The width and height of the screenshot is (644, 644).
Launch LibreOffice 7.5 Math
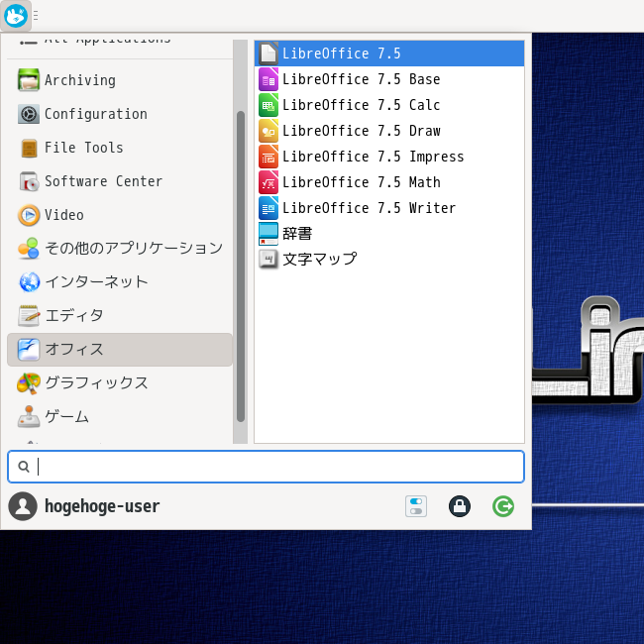point(389,182)
